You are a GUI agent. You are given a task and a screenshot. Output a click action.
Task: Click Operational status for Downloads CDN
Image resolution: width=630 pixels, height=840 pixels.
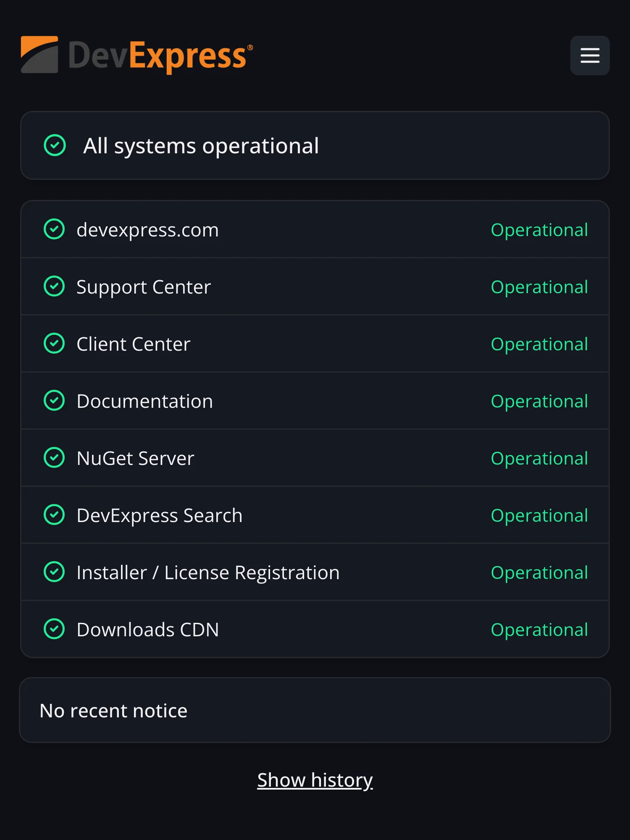(539, 630)
